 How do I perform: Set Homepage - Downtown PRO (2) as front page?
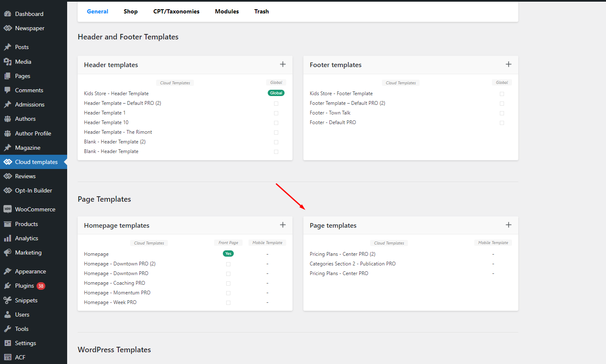click(x=228, y=264)
